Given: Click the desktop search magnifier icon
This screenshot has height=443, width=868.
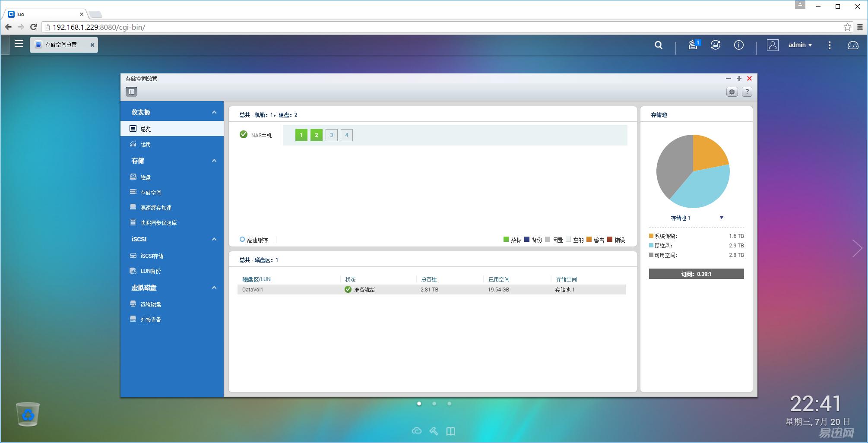Looking at the screenshot, I should tap(659, 45).
